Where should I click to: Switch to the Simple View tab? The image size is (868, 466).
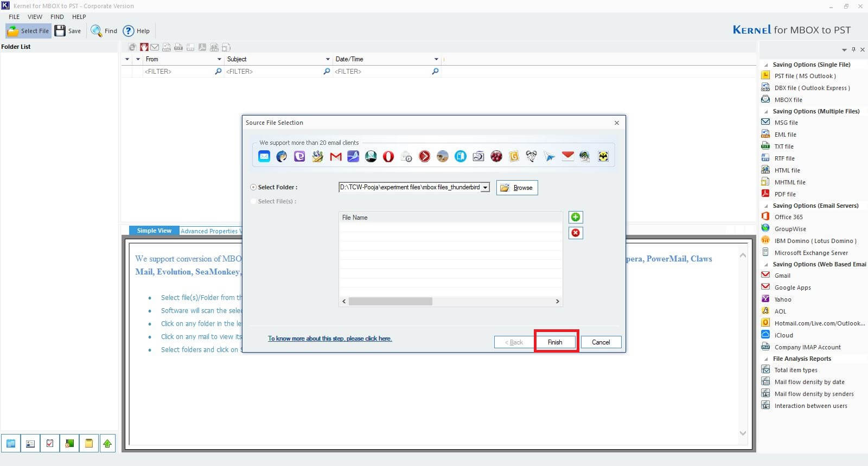(154, 231)
